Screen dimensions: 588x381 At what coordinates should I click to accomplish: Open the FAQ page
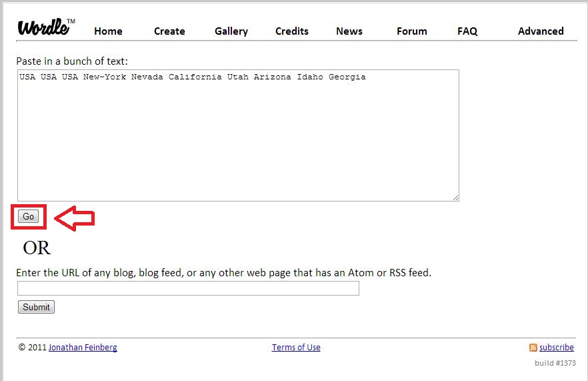pyautogui.click(x=467, y=31)
